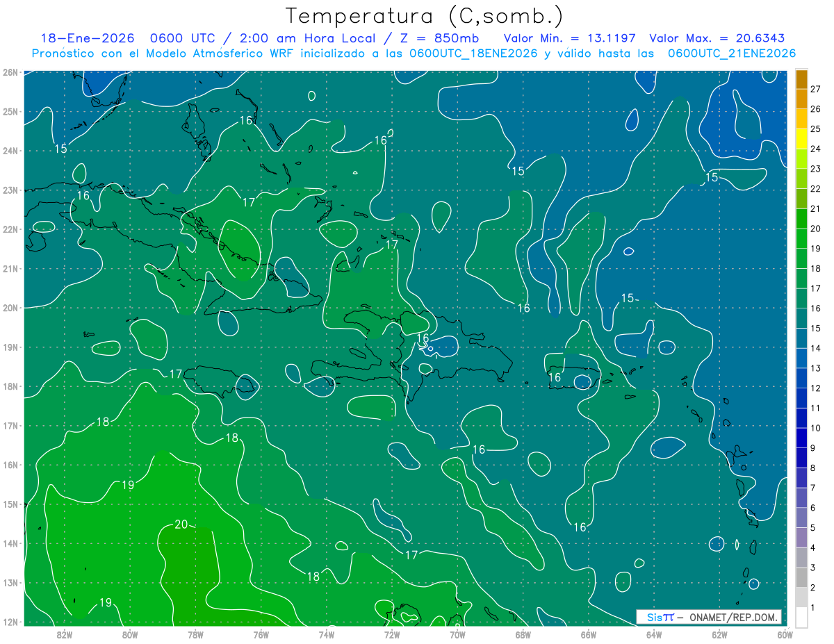Click the "17N" latitude axis label
The width and height of the screenshot is (834, 644).
10,425
